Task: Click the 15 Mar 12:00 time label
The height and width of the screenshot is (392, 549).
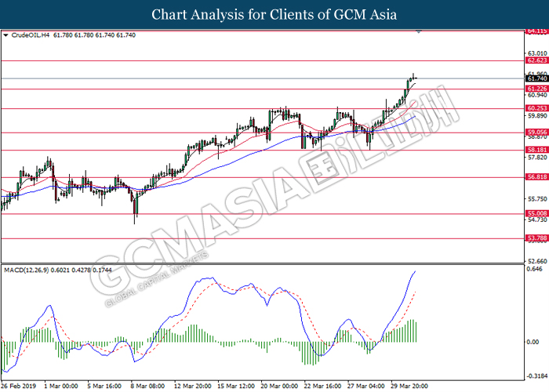Action: tap(236, 386)
